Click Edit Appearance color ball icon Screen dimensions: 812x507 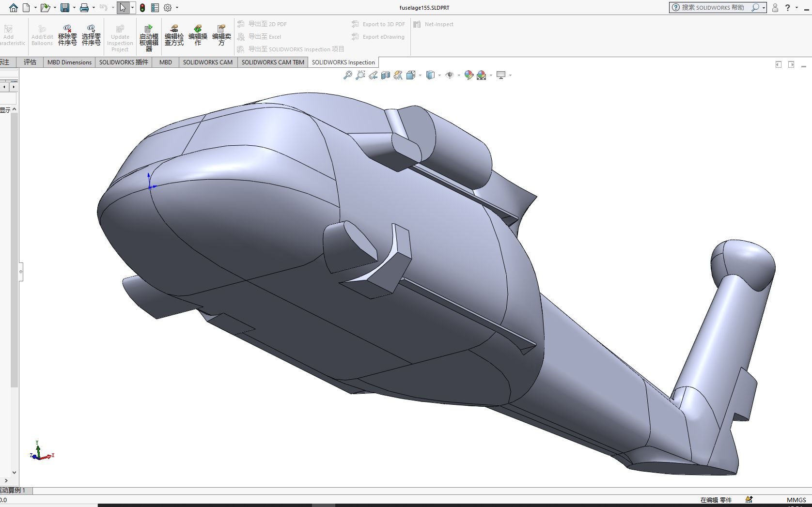click(x=468, y=75)
